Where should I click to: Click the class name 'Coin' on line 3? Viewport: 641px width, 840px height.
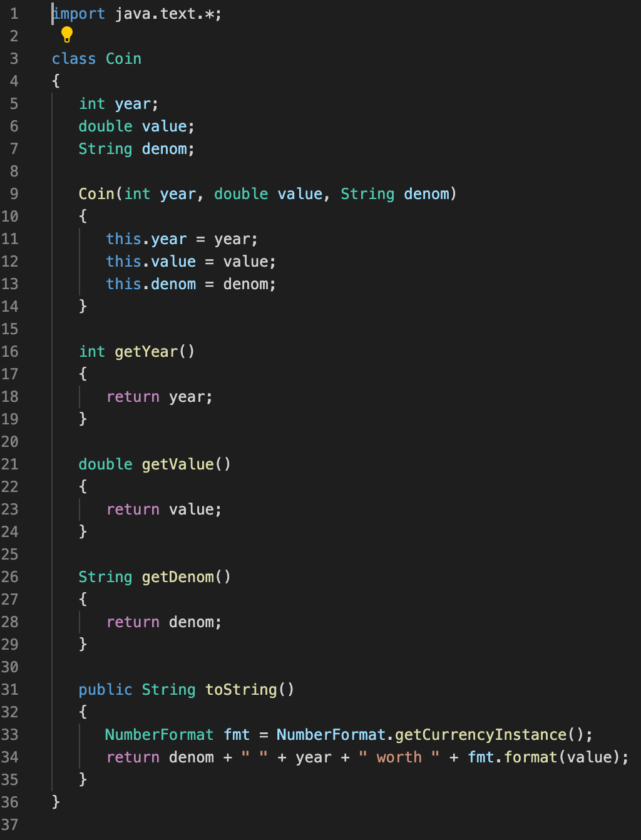point(123,59)
